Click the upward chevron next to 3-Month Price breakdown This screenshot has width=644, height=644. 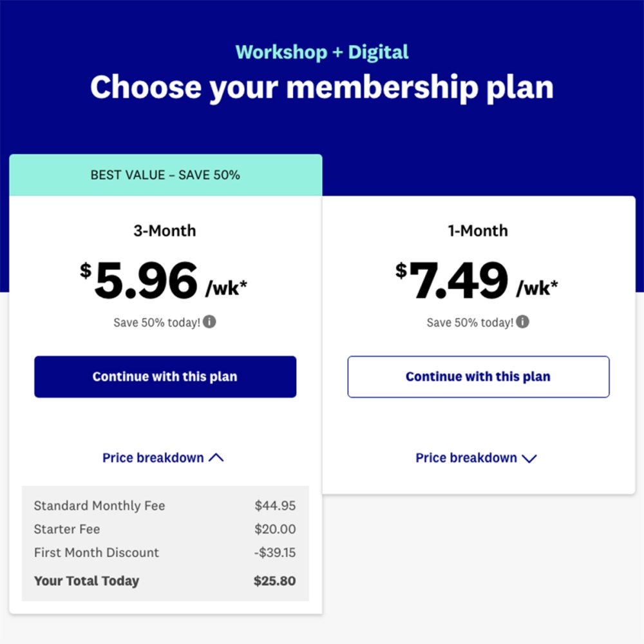coord(216,457)
